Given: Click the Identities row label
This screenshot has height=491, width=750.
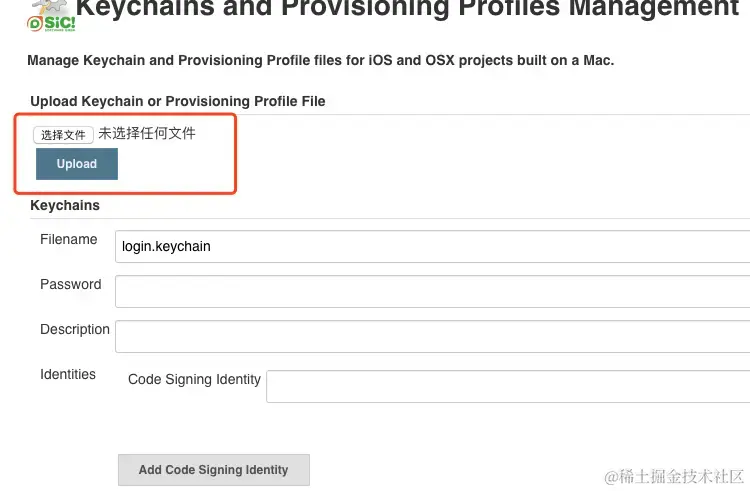Looking at the screenshot, I should pyautogui.click(x=68, y=374).
